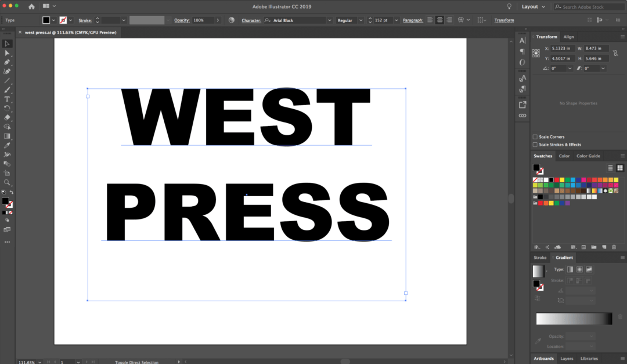Screen dimensions: 627x364
Task: Open the shear angle dropdown in Transform panel
Action: (603, 68)
